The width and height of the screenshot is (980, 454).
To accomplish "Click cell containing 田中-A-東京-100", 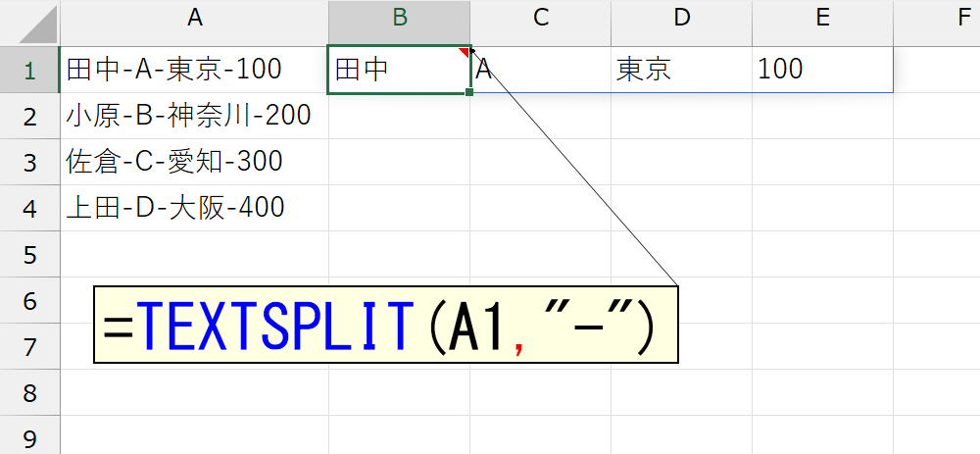I will pos(195,70).
